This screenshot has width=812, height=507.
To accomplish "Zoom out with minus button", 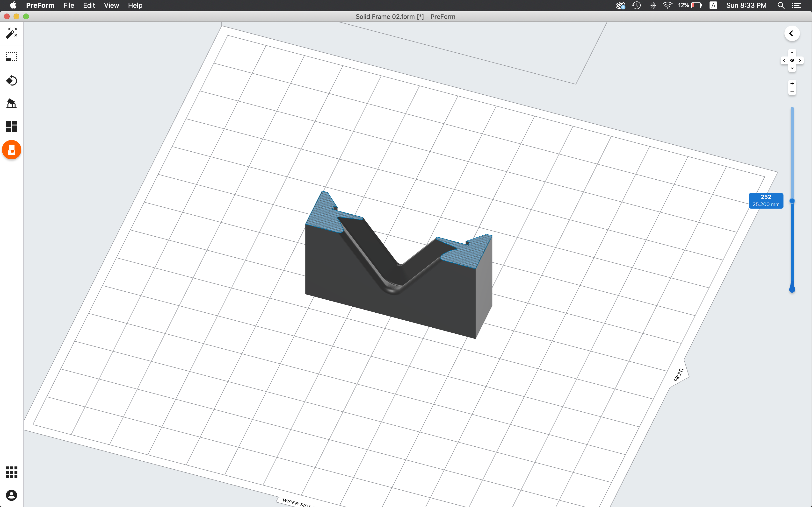I will coord(792,91).
